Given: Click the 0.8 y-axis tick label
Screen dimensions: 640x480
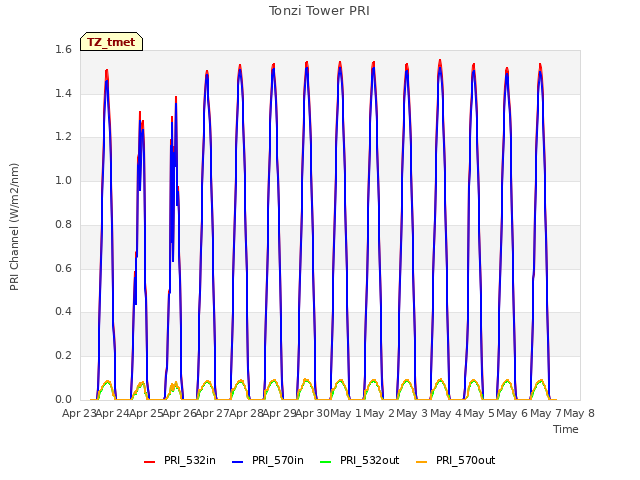Looking at the screenshot, I should coord(63,224).
